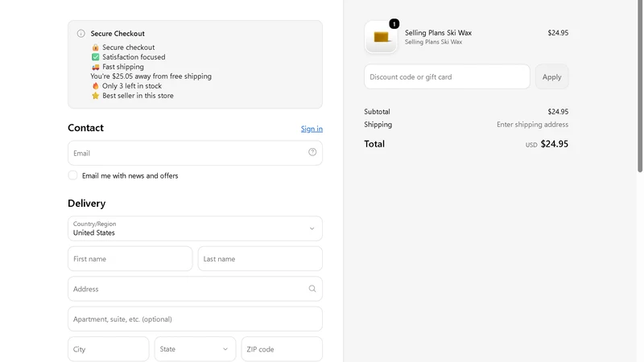
Task: Open the Country/Region dropdown
Action: (x=195, y=228)
